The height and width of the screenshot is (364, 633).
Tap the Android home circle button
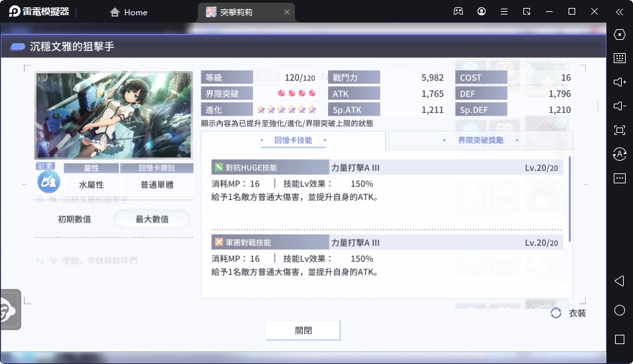(620, 310)
